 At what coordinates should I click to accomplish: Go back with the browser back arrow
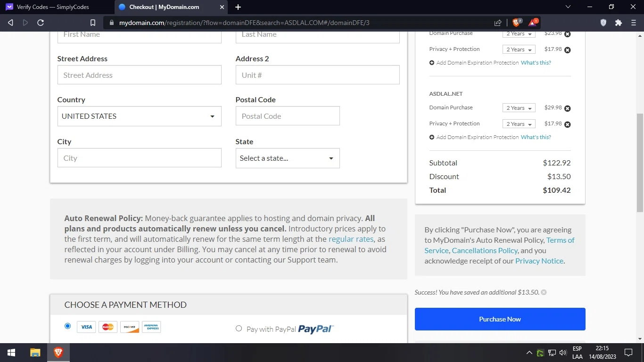[10, 23]
